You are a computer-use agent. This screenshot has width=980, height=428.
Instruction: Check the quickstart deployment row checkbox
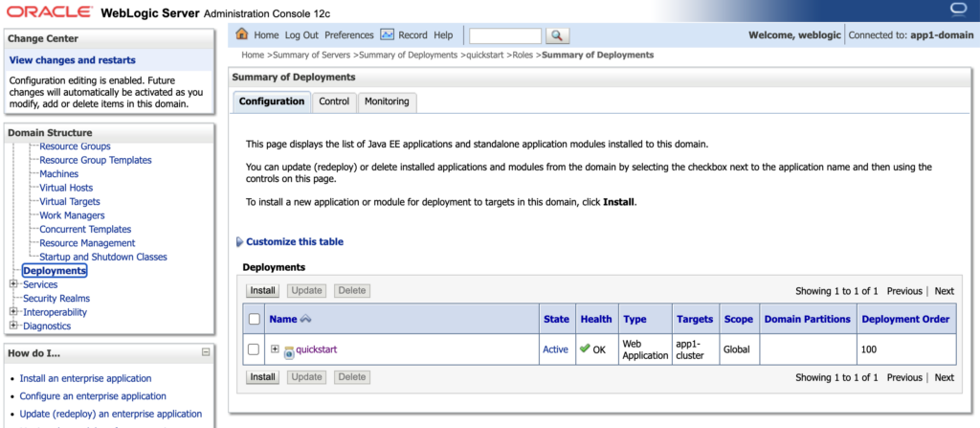pyautogui.click(x=254, y=349)
